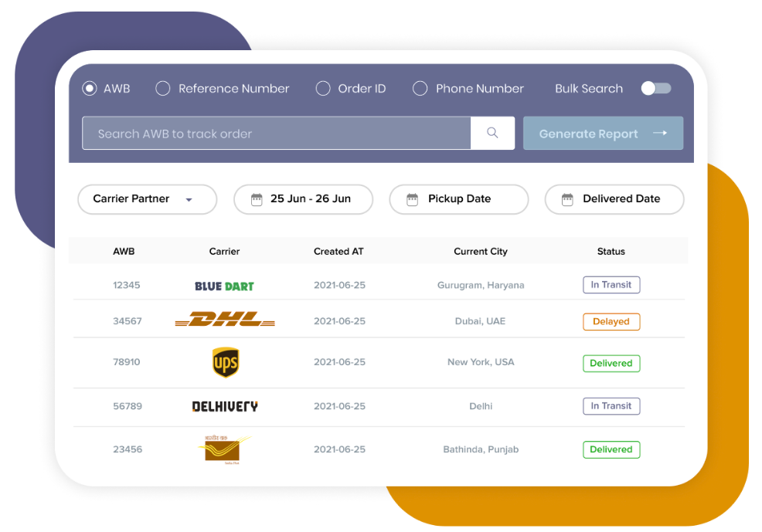Viewport: 762px width, 532px height.
Task: Click the Delhivery carrier logo
Action: pos(225,406)
